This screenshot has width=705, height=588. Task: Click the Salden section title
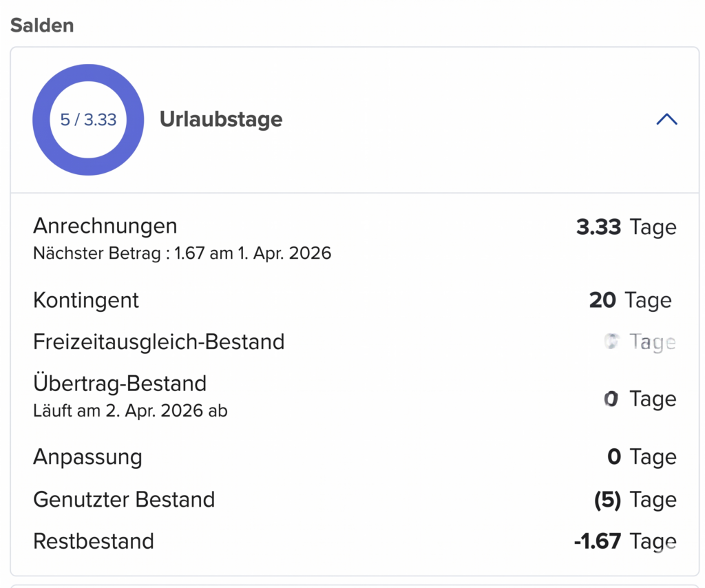click(41, 25)
